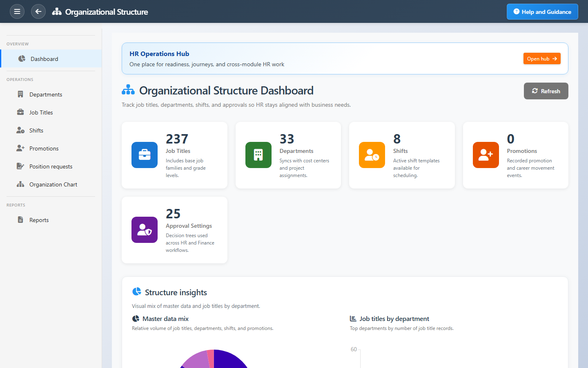The width and height of the screenshot is (588, 368).
Task: Click the purple Approval Settings icon
Action: (x=145, y=230)
